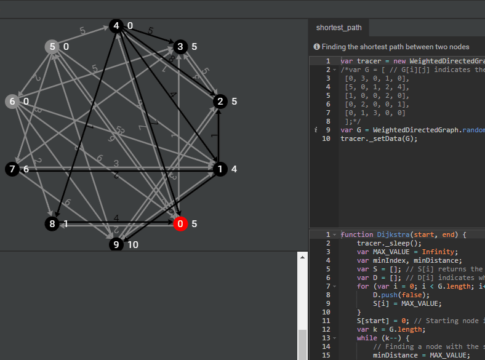Click 'Finding the shortest path between two nodes' text
This screenshot has height=360, width=485.
(x=395, y=47)
